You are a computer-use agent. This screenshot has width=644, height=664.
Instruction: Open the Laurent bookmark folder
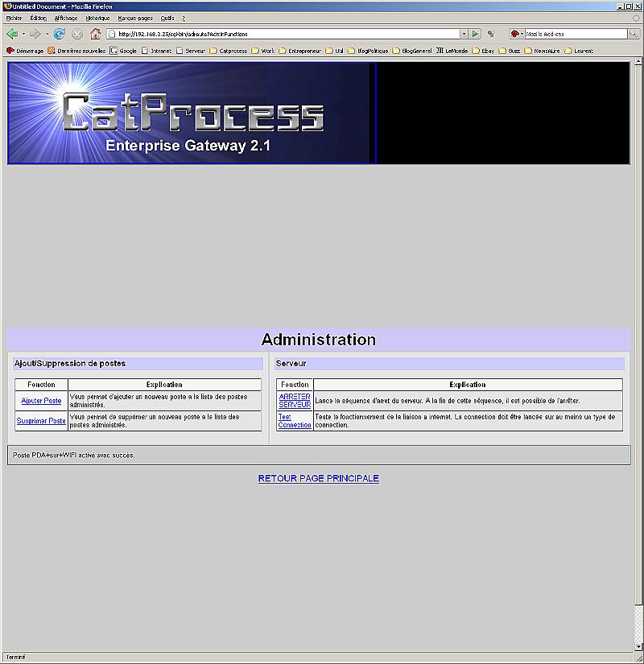pos(579,51)
